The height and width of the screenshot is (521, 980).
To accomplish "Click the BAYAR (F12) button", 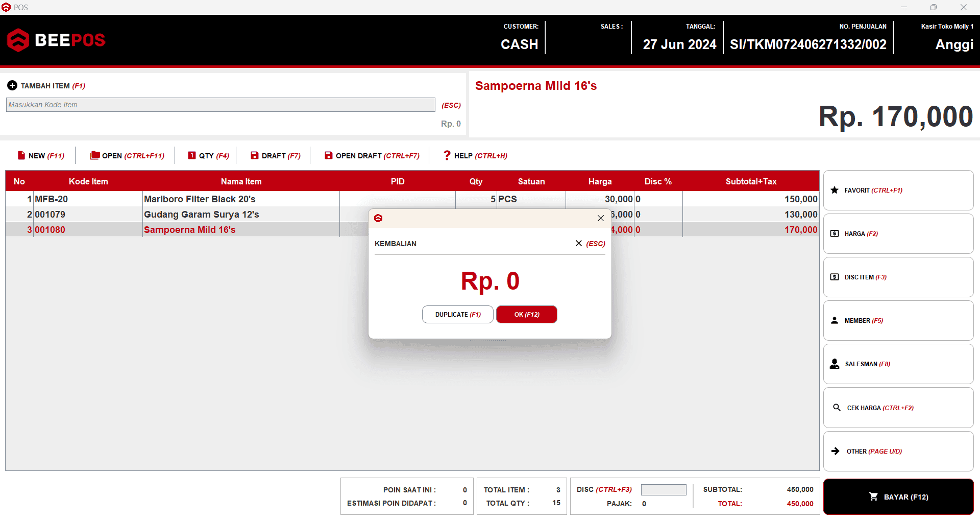I will (x=898, y=496).
